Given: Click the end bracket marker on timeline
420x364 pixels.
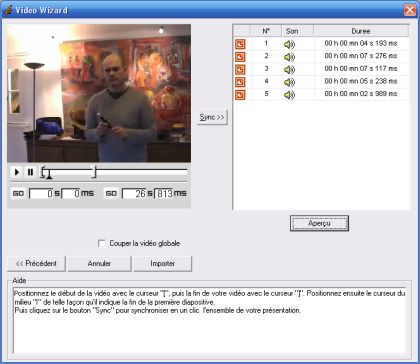Looking at the screenshot, I should tap(95, 172).
